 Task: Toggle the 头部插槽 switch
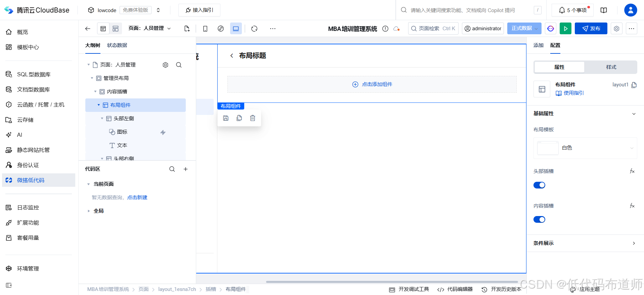pos(539,185)
